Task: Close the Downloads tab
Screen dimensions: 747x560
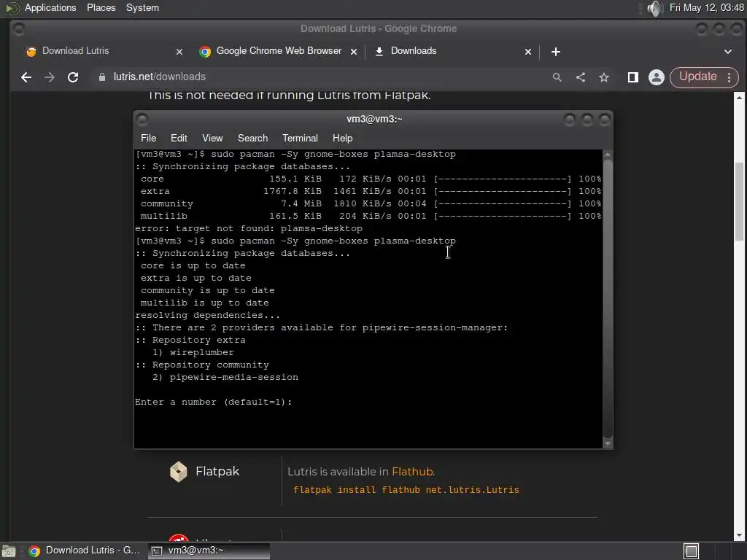Action: 528,52
